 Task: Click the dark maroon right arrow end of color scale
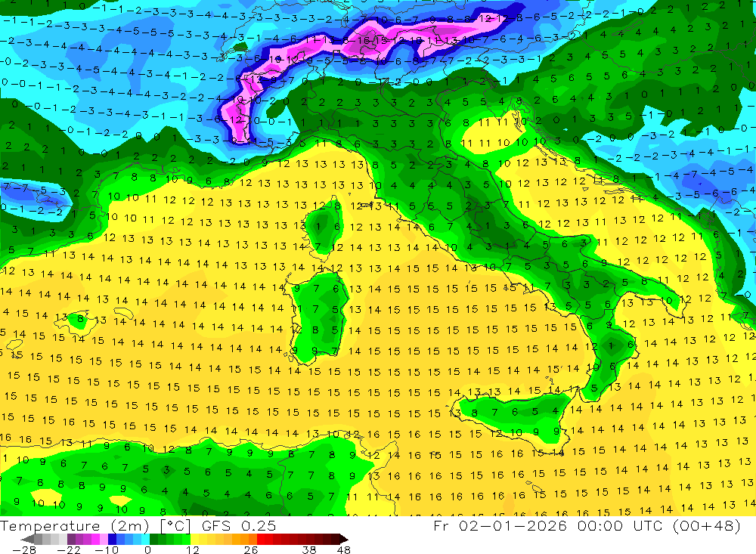344,540
